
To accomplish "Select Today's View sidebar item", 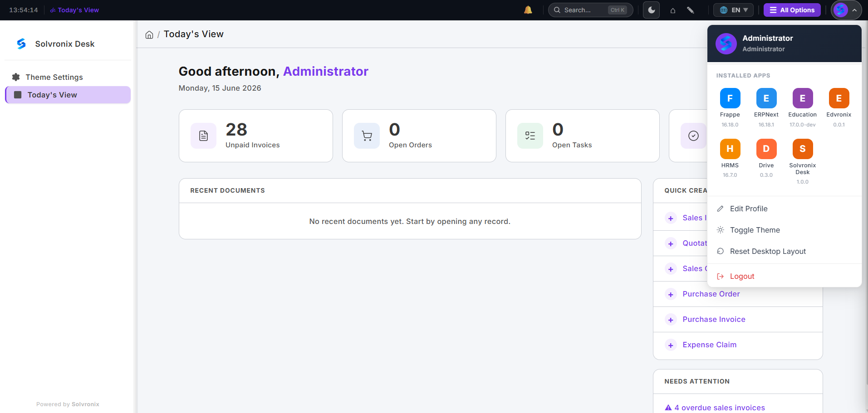I will point(68,95).
